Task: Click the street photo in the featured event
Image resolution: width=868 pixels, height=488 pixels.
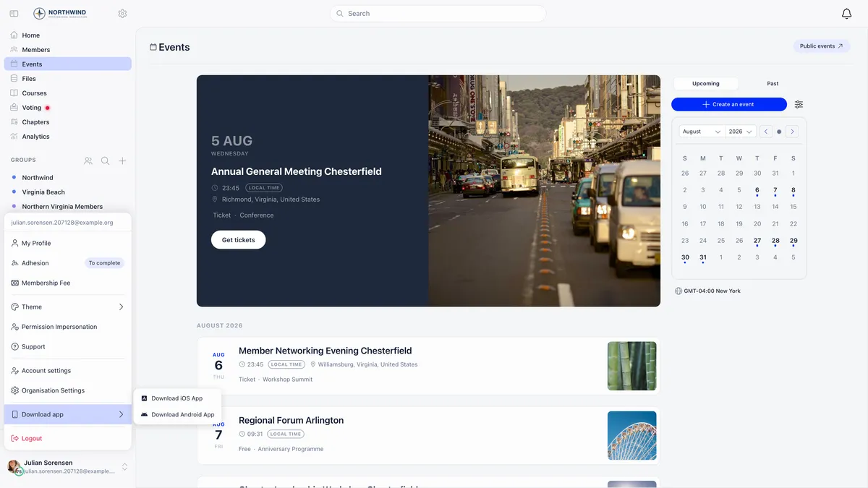Action: coord(544,191)
